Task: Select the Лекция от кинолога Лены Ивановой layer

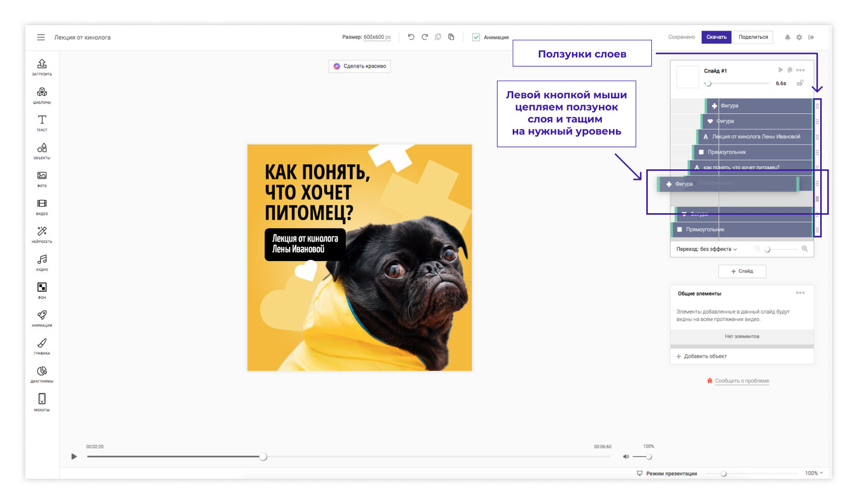Action: [x=754, y=137]
